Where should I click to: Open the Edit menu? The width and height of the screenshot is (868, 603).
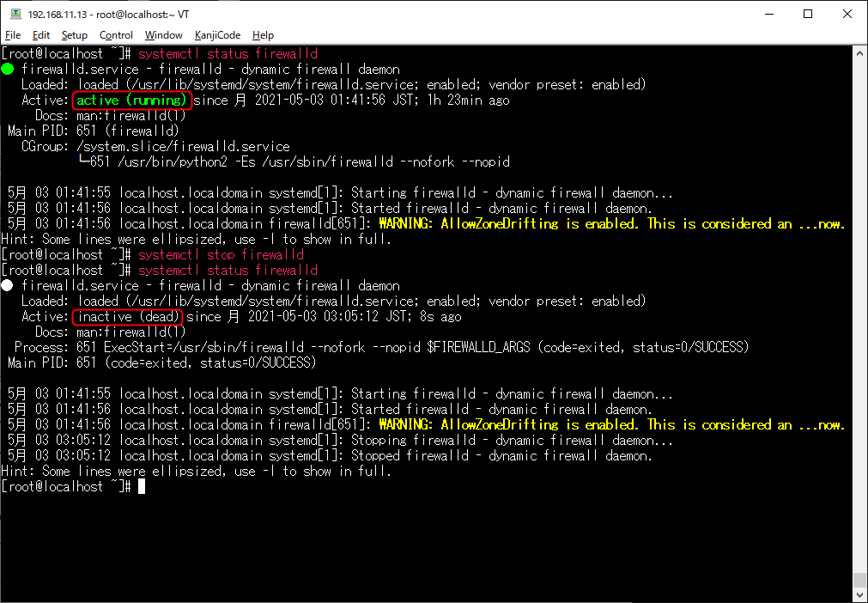tap(41, 35)
